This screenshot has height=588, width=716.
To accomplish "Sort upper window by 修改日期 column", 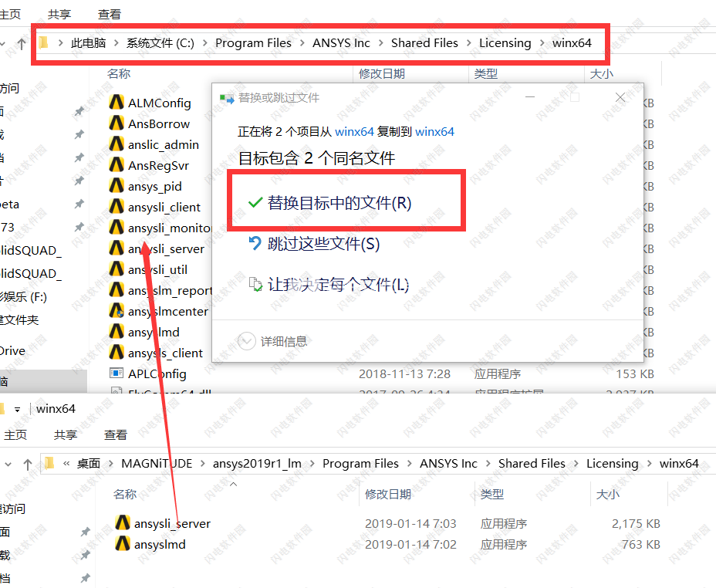I will tap(382, 73).
